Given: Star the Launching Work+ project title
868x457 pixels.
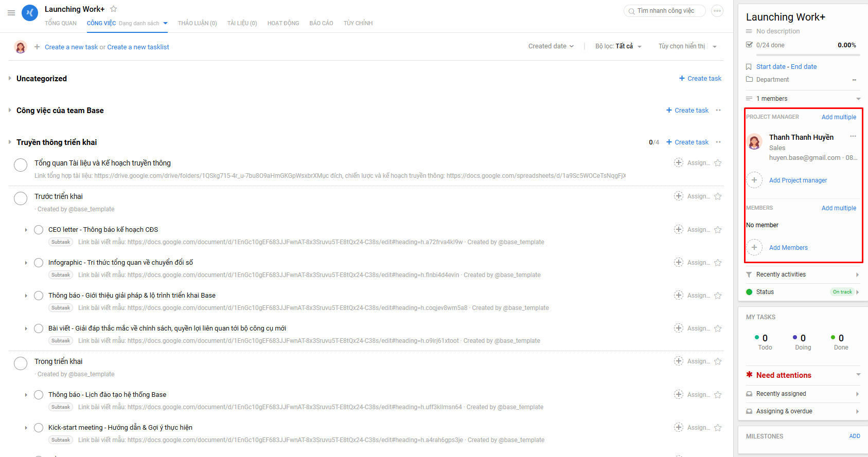Looking at the screenshot, I should click(x=114, y=9).
